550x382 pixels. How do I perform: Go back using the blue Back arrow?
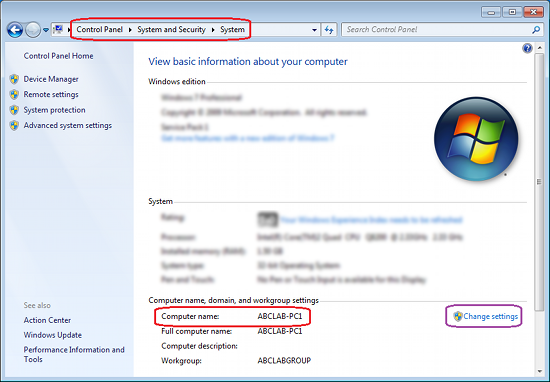pyautogui.click(x=15, y=30)
